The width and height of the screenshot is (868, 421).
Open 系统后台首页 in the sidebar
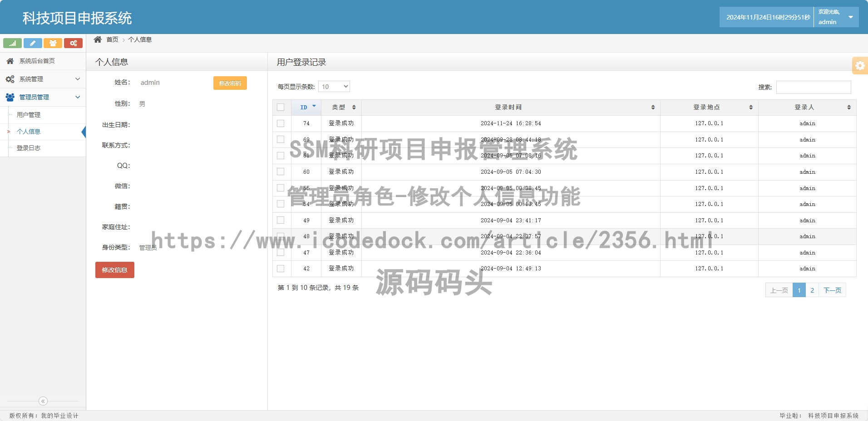[43, 61]
